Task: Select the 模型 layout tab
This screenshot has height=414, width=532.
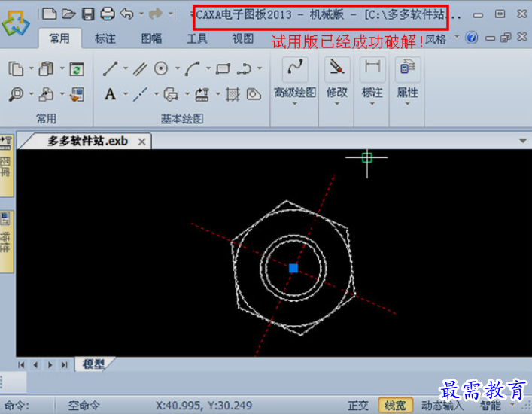Action: tap(94, 364)
